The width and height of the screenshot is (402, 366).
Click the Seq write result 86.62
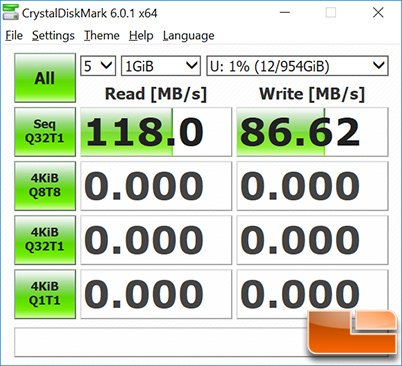312,132
